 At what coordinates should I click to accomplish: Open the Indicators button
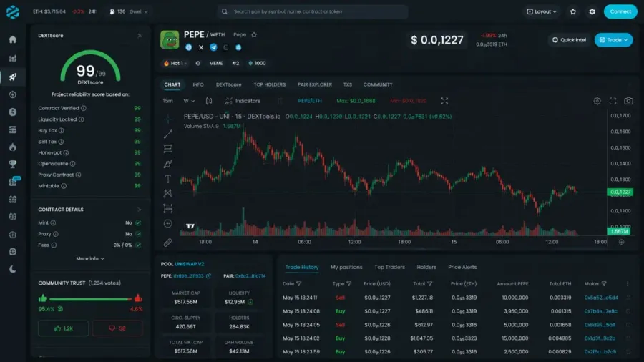pyautogui.click(x=243, y=101)
